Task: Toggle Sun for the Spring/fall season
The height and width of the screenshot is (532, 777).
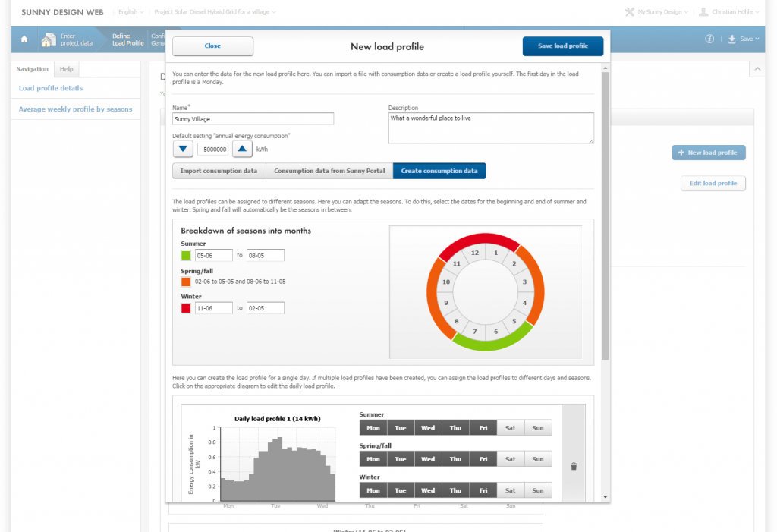Action: click(x=538, y=459)
